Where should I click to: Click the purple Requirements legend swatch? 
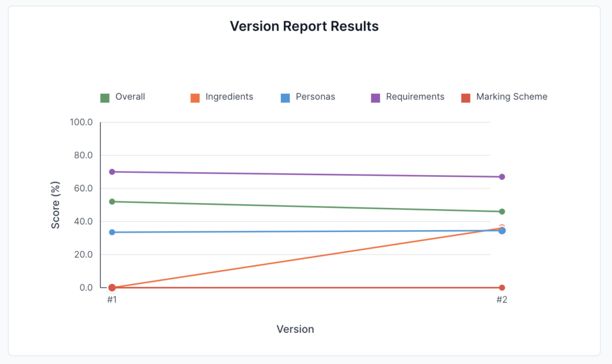point(375,97)
